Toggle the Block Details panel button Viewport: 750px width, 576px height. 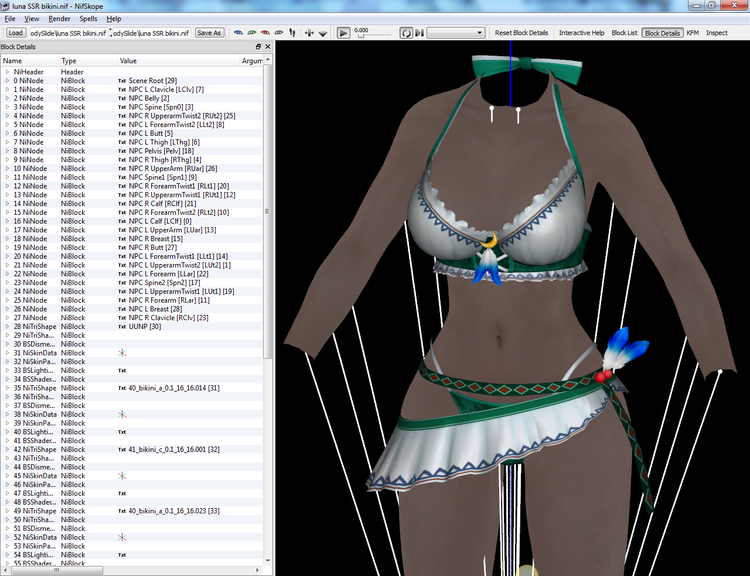662,33
